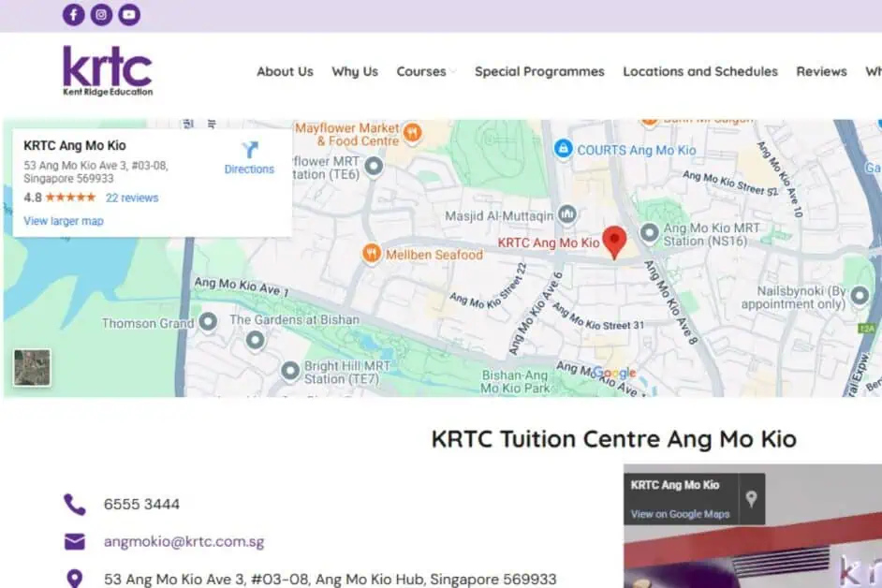Open the Why Us menu item
The width and height of the screenshot is (882, 588).
tap(355, 71)
